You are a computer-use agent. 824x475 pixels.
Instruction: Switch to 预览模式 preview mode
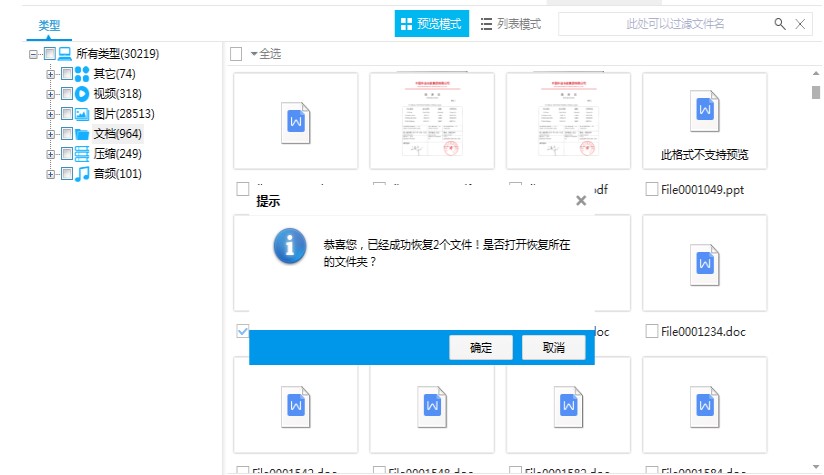432,24
